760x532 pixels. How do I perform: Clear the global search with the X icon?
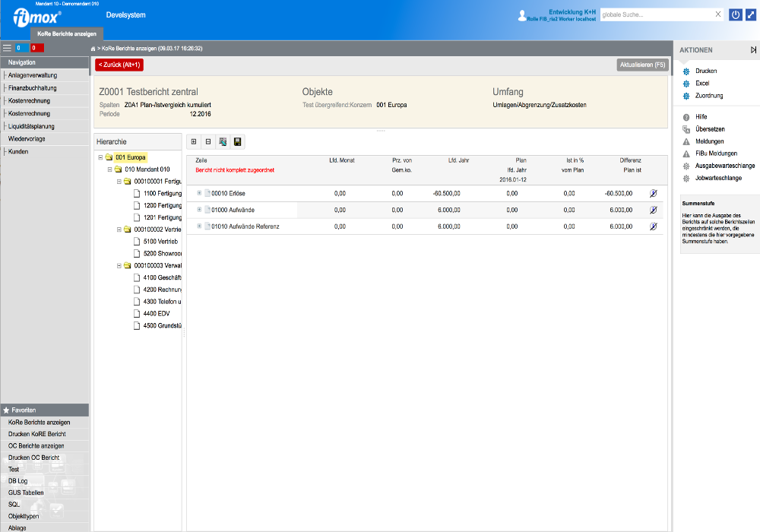point(718,14)
